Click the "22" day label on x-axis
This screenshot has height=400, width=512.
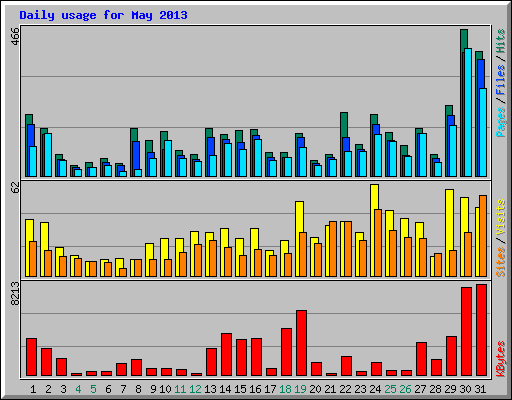[345, 389]
